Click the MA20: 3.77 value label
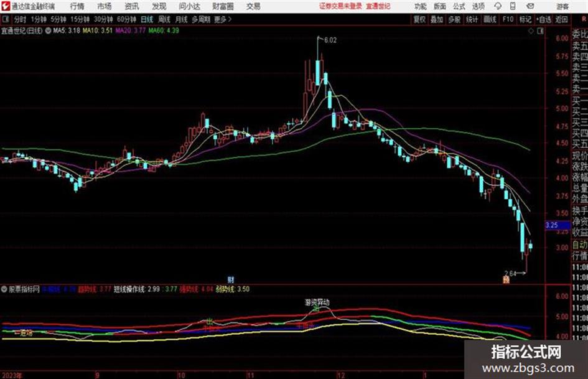 click(x=131, y=30)
